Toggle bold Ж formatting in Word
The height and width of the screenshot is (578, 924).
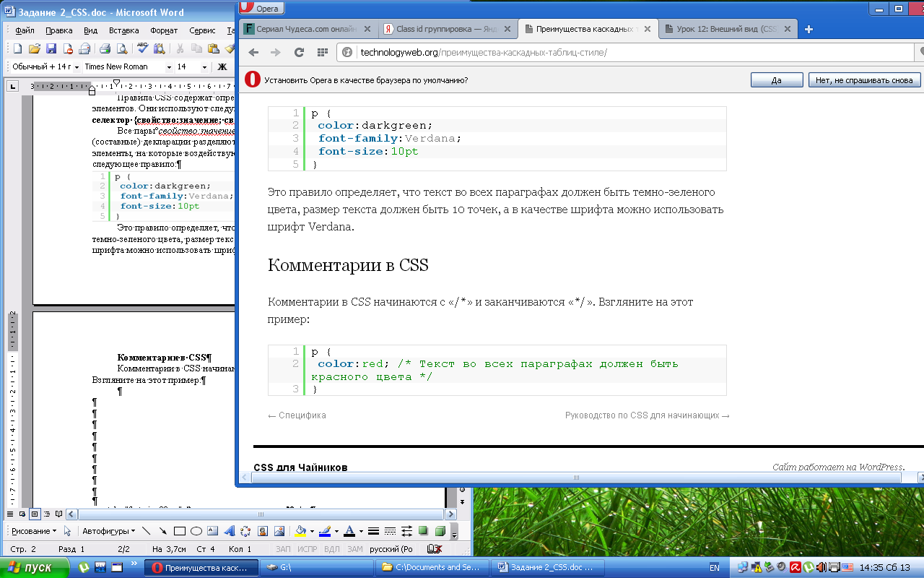tap(222, 67)
